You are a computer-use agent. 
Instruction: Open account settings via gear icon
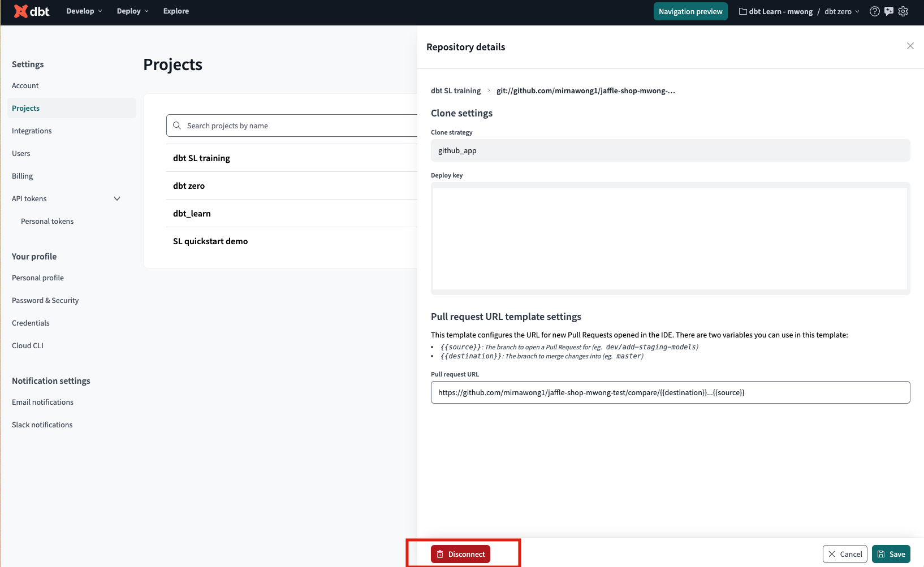coord(903,11)
